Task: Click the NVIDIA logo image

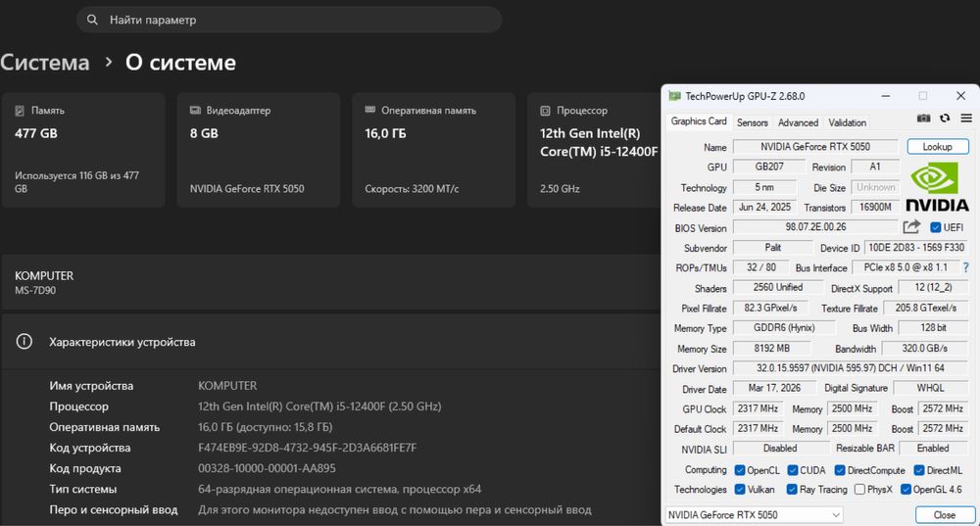Action: pyautogui.click(x=937, y=187)
